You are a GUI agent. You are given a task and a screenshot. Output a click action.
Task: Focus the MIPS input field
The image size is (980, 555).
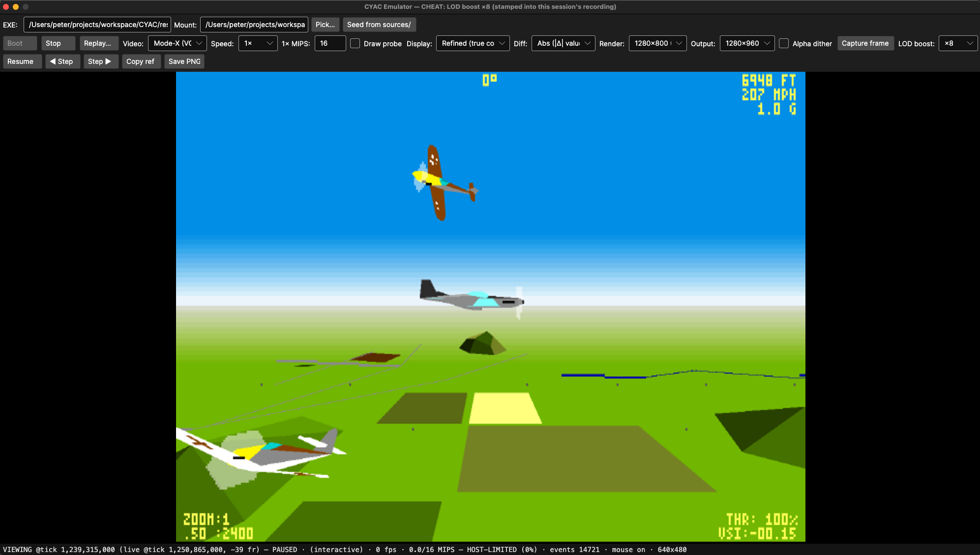[x=330, y=43]
